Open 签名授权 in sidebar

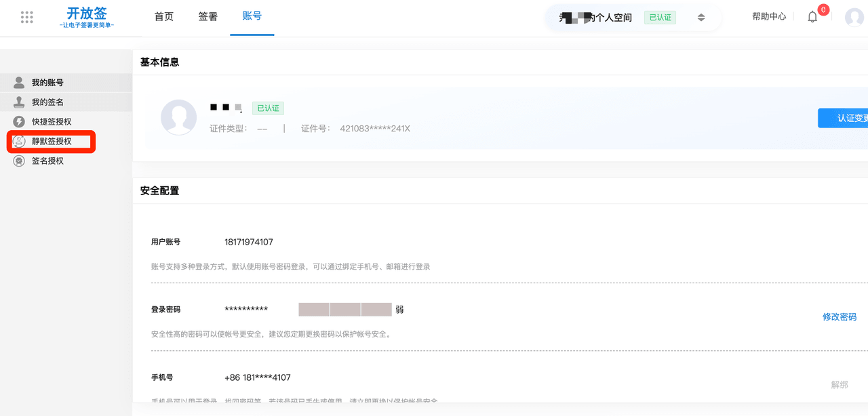pos(66,161)
